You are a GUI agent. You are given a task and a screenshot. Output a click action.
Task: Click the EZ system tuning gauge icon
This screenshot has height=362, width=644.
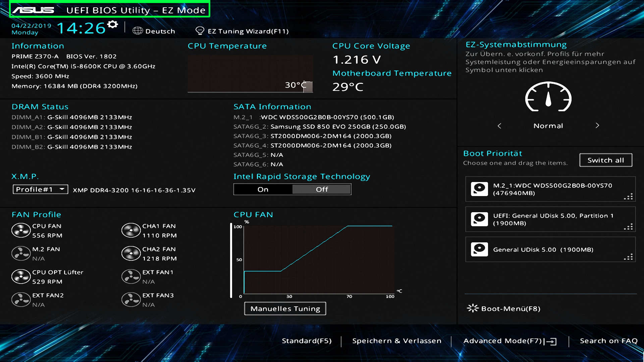point(548,97)
